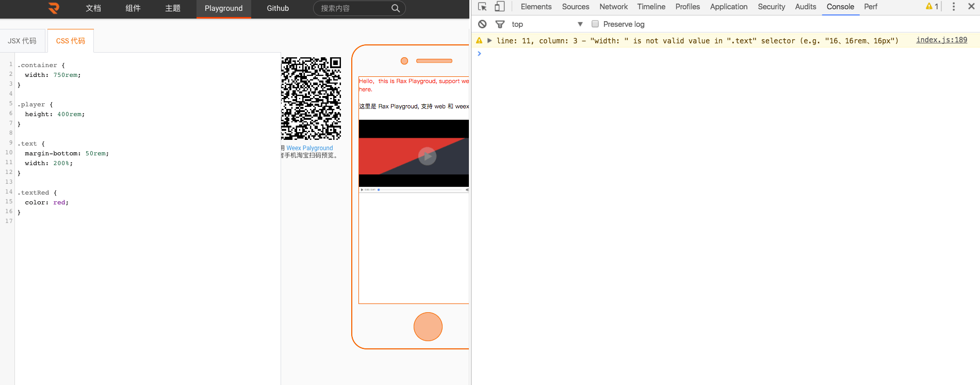
Task: Open the index.js:189 source link
Action: point(941,40)
